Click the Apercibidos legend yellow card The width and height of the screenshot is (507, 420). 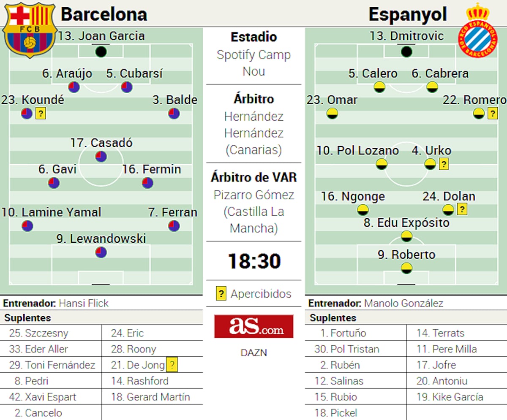coord(221,293)
